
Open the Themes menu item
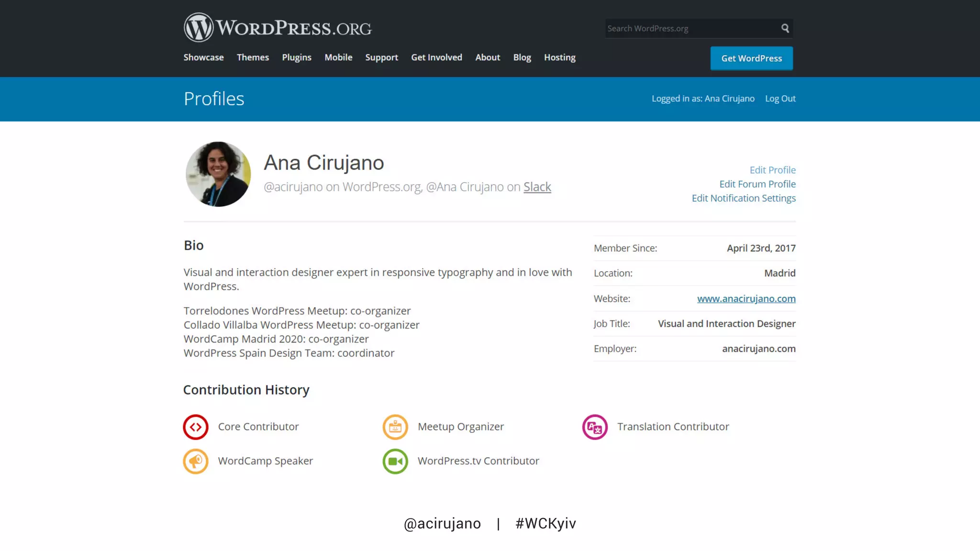click(x=253, y=57)
